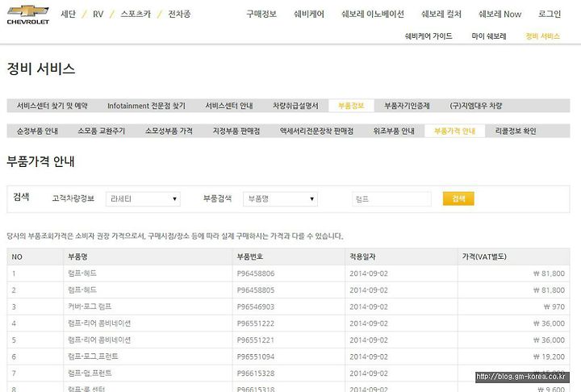This screenshot has width=581, height=392.
Task: Switch to 차량취급설명서 tab
Action: pos(295,106)
